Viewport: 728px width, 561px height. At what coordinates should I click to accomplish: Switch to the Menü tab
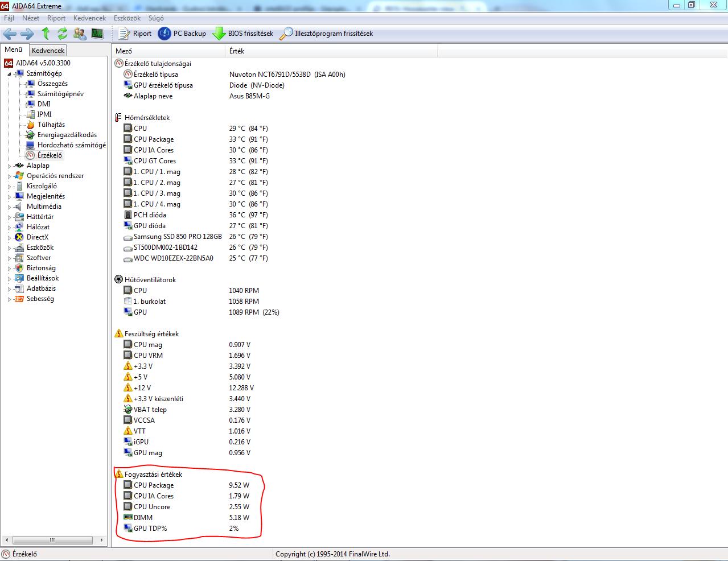14,49
